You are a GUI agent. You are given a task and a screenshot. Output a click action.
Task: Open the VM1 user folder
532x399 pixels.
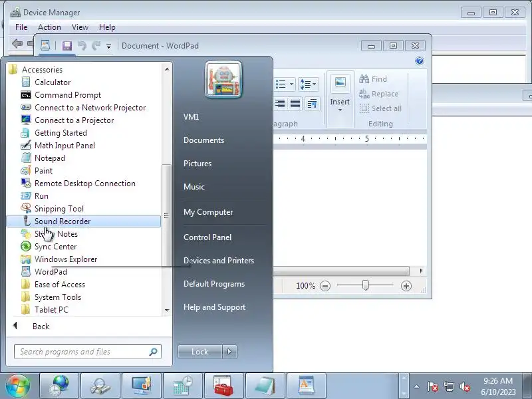[191, 117]
